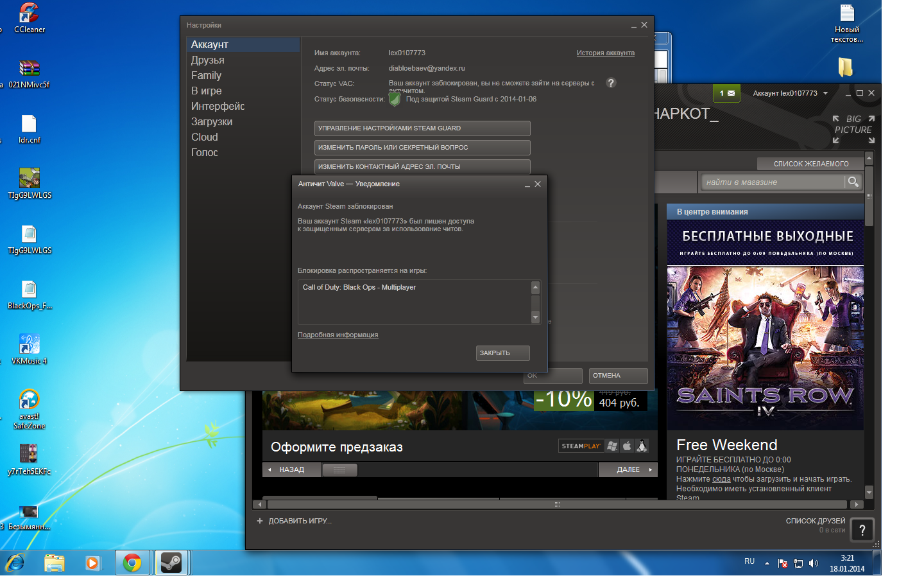This screenshot has width=924, height=578.
Task: Open the network tray icon
Action: click(x=798, y=563)
